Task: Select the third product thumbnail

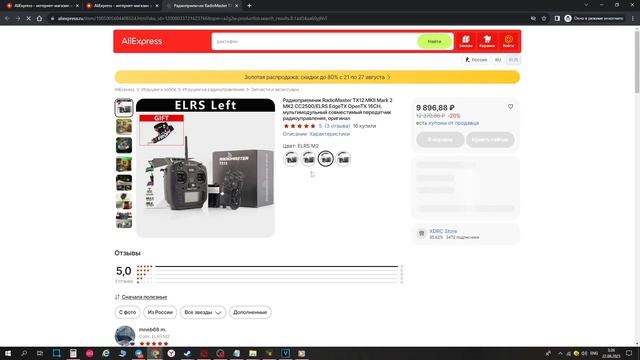Action: [x=124, y=145]
